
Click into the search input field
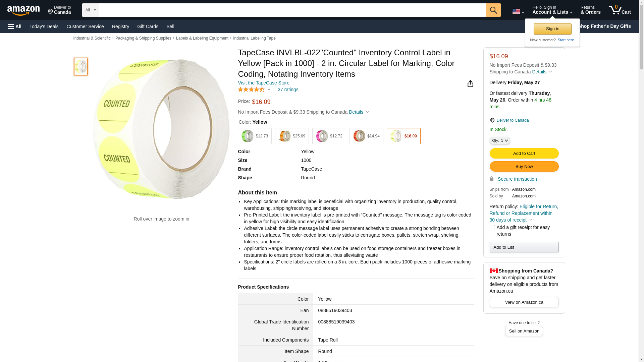tap(292, 10)
